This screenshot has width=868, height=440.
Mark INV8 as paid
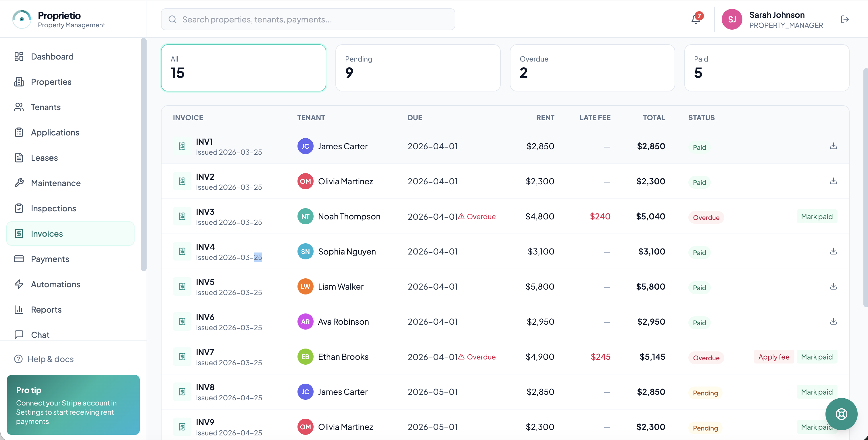817,391
